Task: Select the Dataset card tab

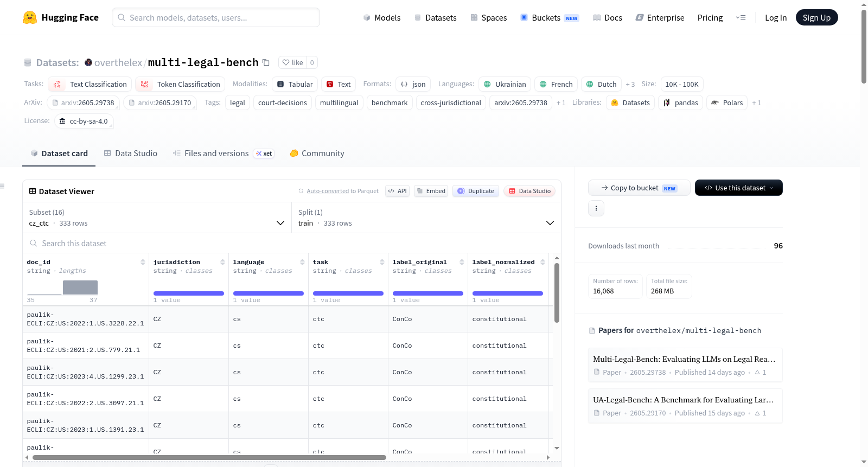Action: pos(59,153)
